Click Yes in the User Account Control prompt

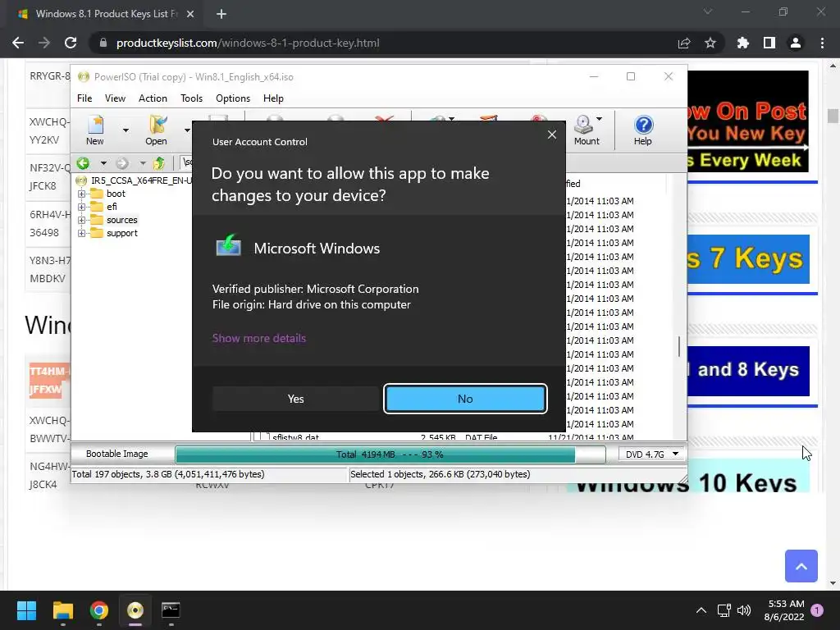pos(295,399)
